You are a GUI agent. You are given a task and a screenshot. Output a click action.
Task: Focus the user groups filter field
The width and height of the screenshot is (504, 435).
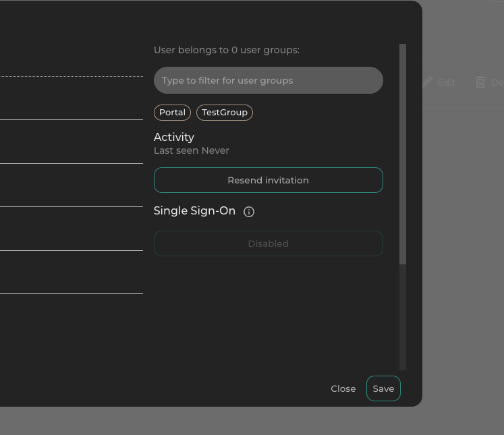(x=268, y=80)
